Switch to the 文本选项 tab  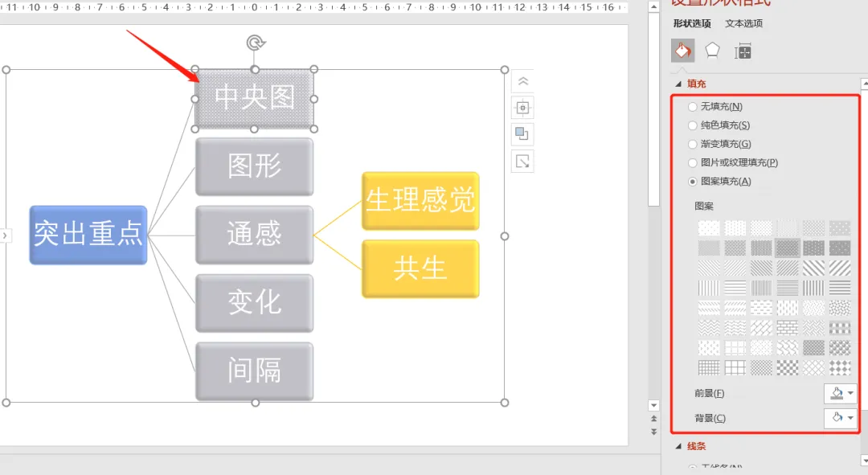coord(744,23)
